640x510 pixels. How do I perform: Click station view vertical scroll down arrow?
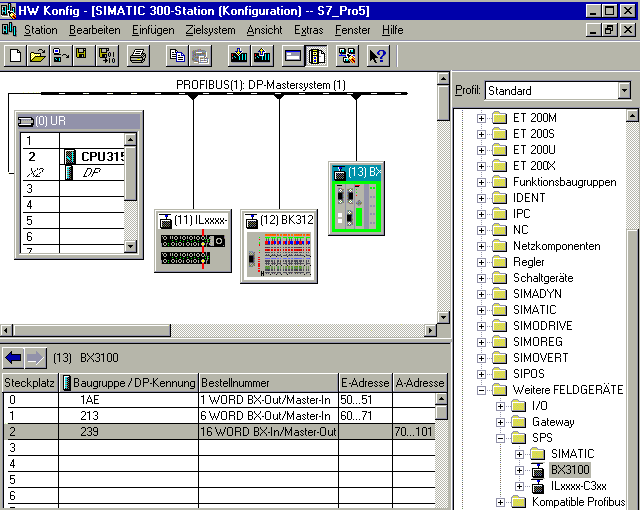coord(443,317)
